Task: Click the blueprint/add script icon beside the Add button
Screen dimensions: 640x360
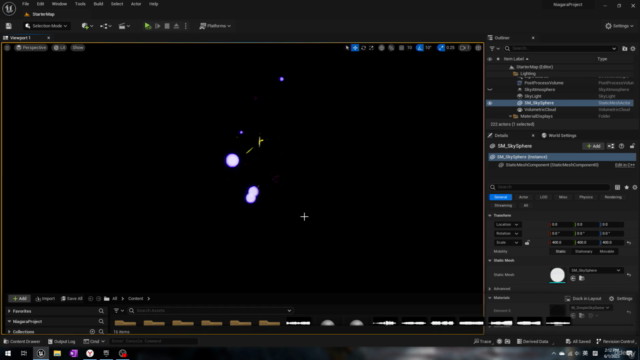Action: pos(611,146)
